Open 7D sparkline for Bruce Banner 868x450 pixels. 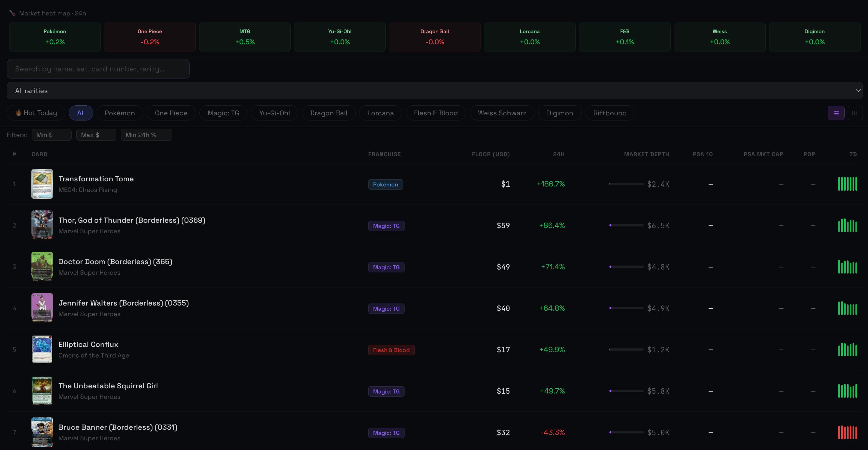point(847,433)
